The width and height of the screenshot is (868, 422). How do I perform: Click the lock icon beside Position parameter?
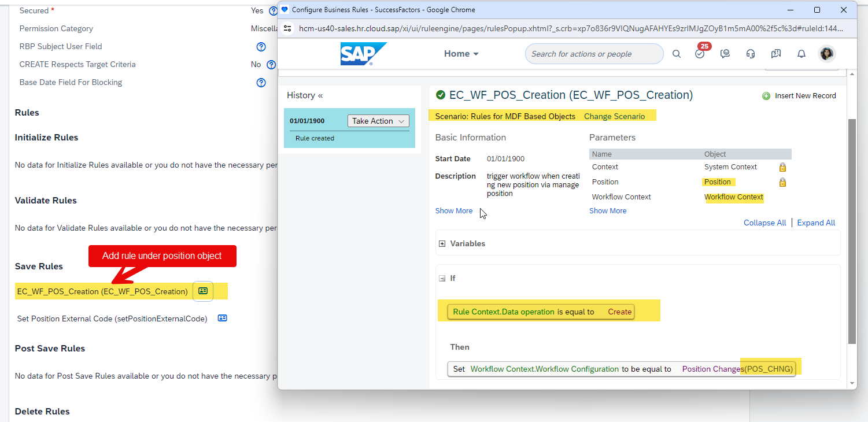coord(782,182)
